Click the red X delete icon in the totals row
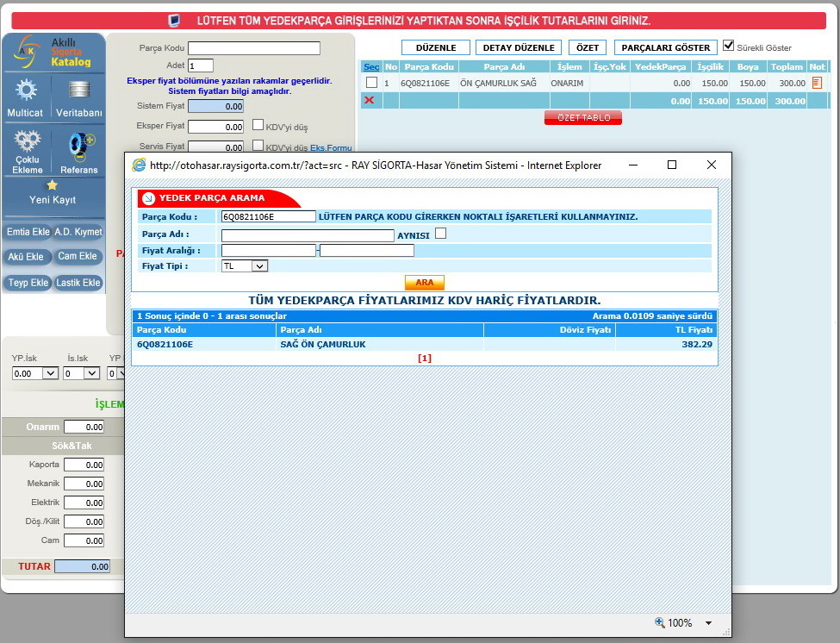 pyautogui.click(x=369, y=100)
